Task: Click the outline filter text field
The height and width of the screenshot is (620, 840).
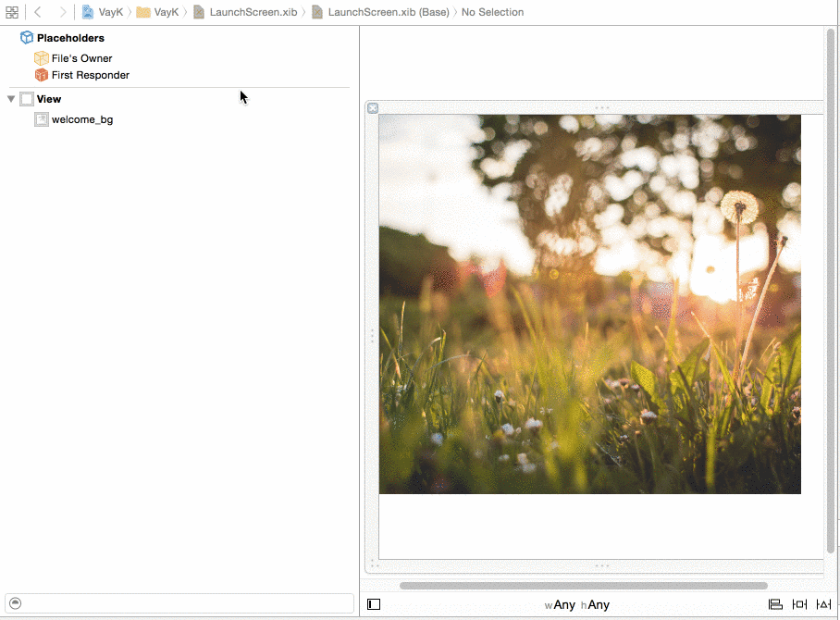Action: pos(185,603)
